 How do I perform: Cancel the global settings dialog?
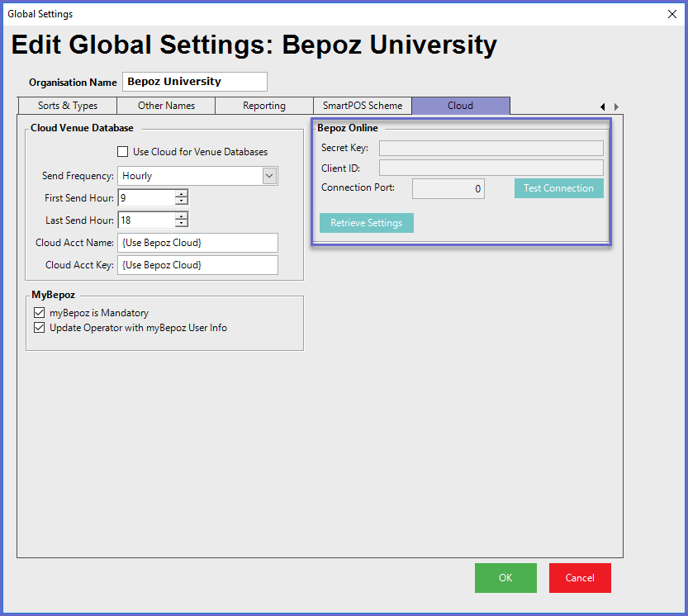(x=580, y=578)
